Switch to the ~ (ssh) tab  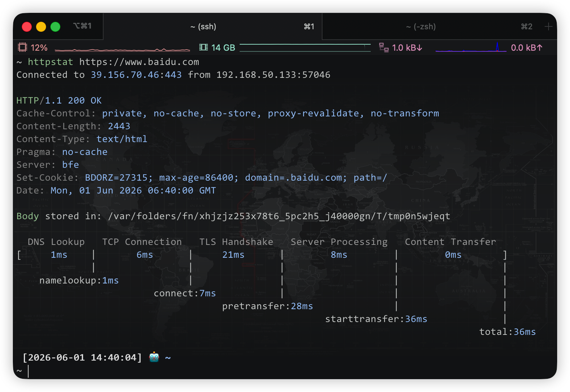[x=213, y=26]
